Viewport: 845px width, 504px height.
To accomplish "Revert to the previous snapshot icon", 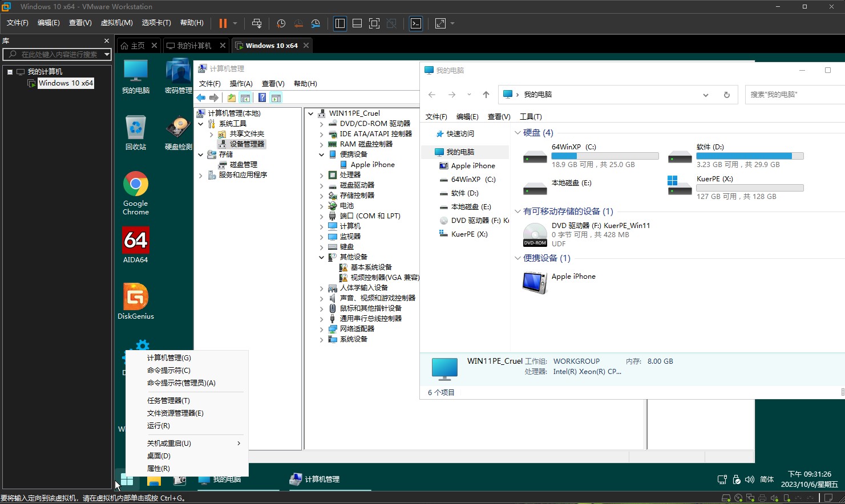I will [x=298, y=23].
